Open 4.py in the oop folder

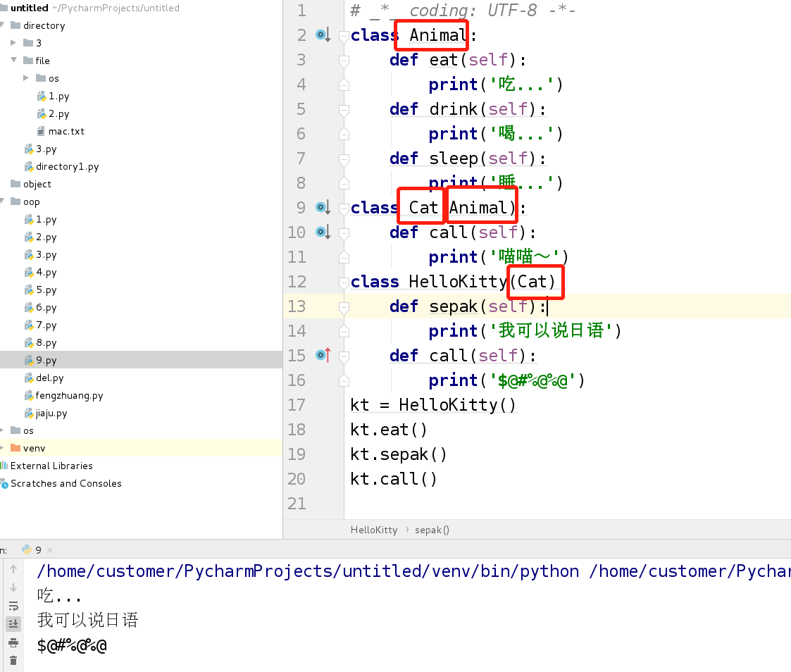(x=40, y=273)
